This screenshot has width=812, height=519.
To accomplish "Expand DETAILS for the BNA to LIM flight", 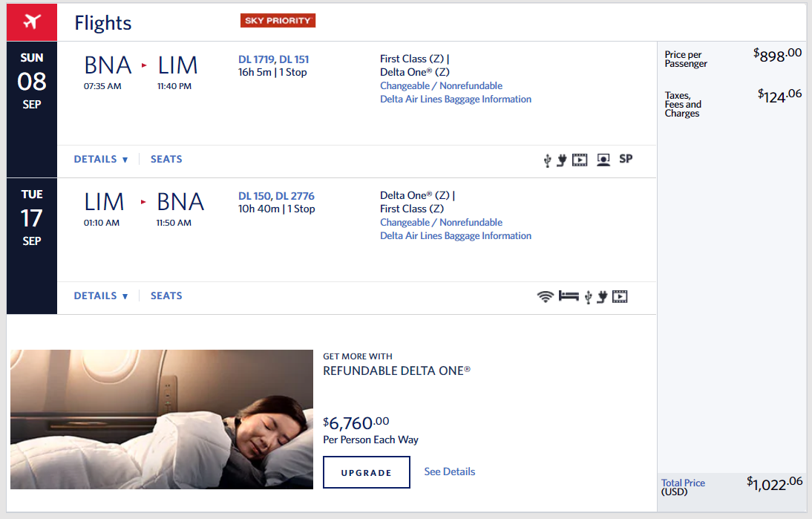I will click(101, 160).
